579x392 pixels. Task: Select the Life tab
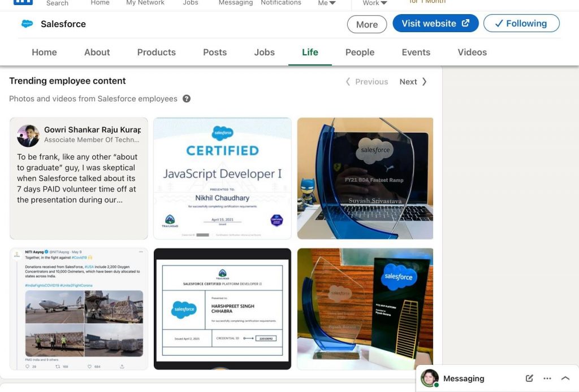pos(310,53)
